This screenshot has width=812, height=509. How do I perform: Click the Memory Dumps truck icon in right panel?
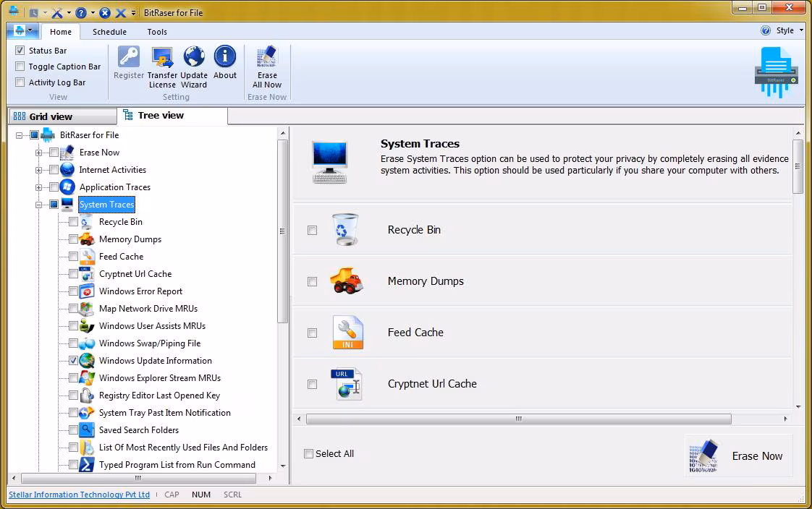[347, 281]
